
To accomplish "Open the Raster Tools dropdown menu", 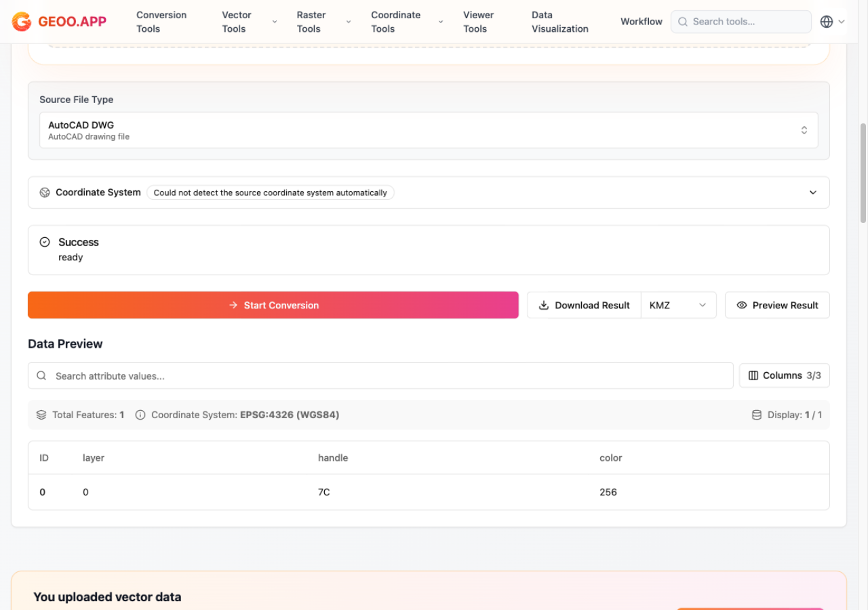I will (x=324, y=22).
